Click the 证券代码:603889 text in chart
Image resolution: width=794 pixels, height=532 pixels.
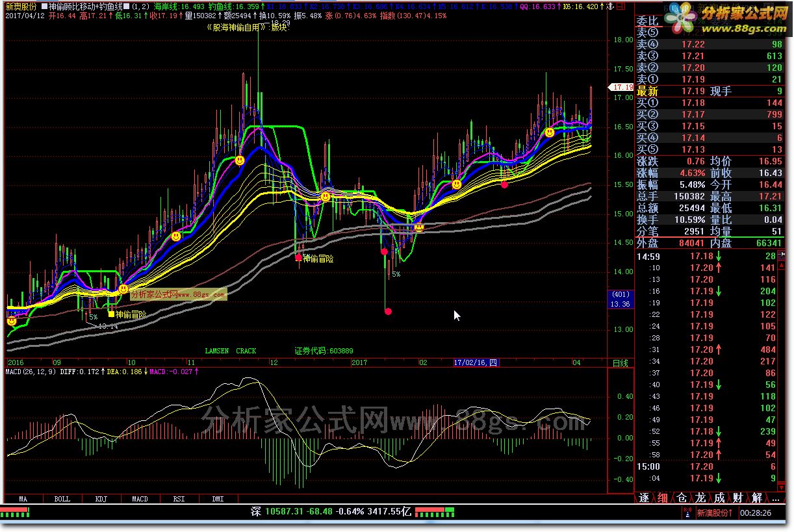coord(324,351)
